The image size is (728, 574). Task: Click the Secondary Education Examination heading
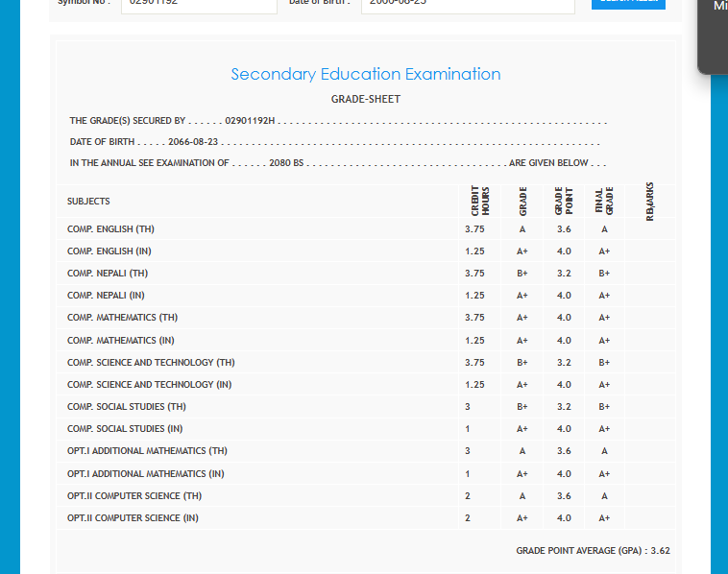tap(366, 74)
